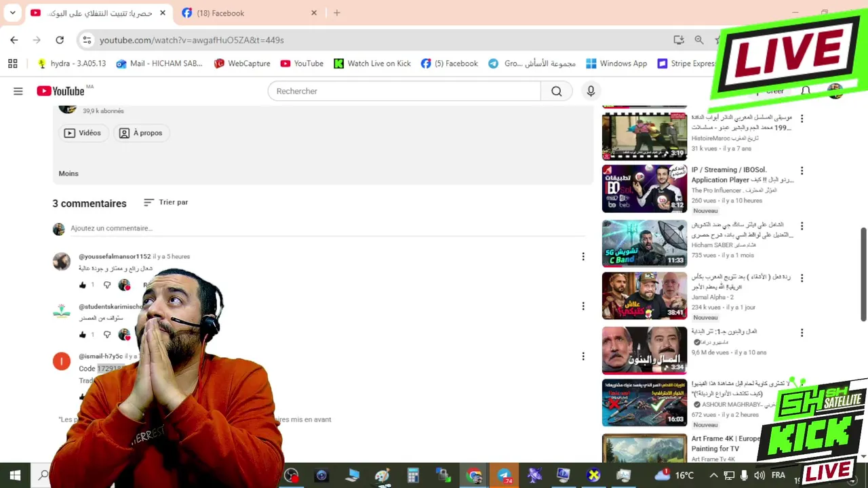Switch FRA keyboard language indicator
The height and width of the screenshot is (488, 868).
pyautogui.click(x=778, y=475)
